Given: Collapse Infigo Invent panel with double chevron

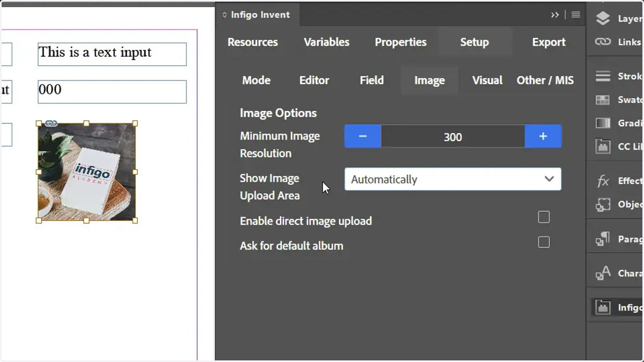Looking at the screenshot, I should (x=555, y=15).
